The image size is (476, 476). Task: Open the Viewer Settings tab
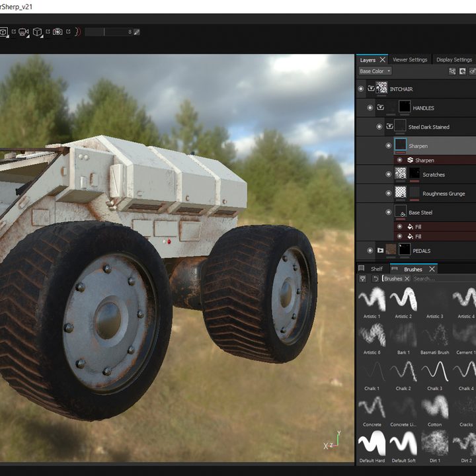(410, 59)
